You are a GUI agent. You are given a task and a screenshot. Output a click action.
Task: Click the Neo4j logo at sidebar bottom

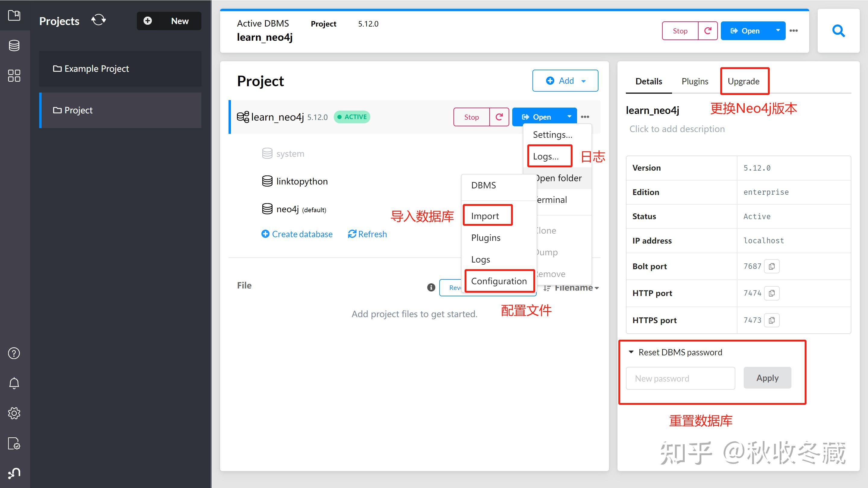[14, 473]
